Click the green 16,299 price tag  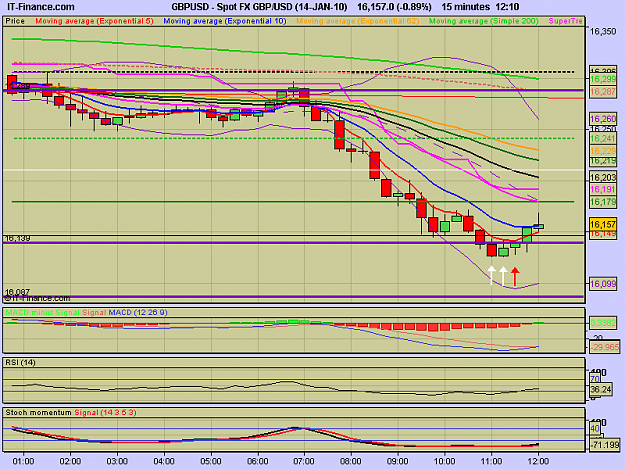(603, 79)
